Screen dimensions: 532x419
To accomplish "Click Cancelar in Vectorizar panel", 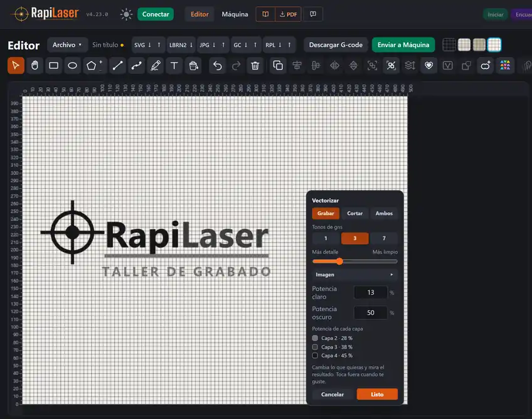I will [x=332, y=395].
